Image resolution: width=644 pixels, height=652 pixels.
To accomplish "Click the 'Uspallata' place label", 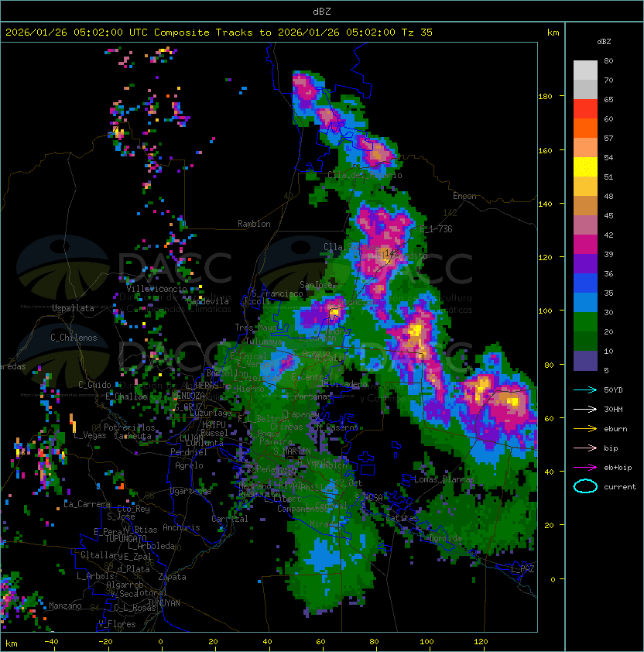I will click(x=74, y=308).
